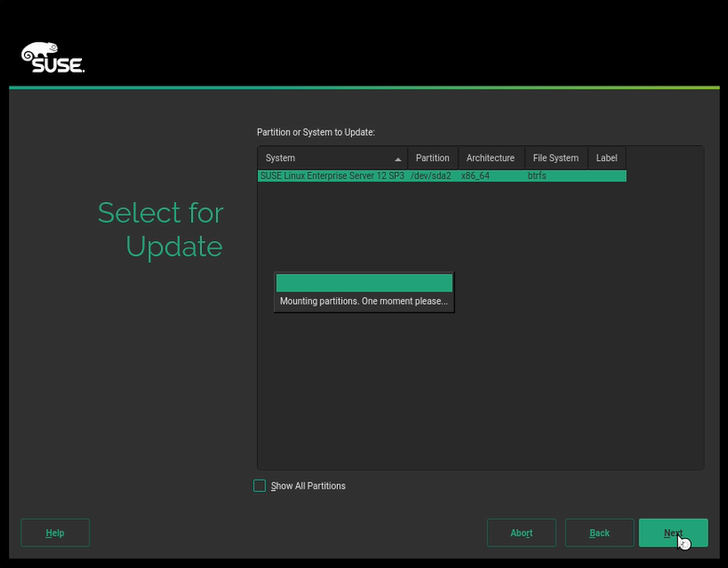Viewport: 728px width, 568px height.
Task: Sort table by Architecture column header
Action: [491, 158]
